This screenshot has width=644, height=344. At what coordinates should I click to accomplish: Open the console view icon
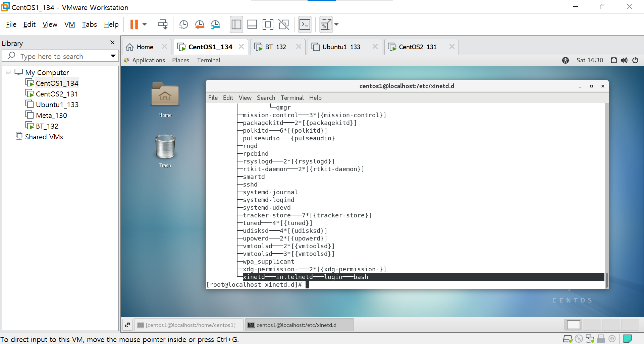pos(305,24)
